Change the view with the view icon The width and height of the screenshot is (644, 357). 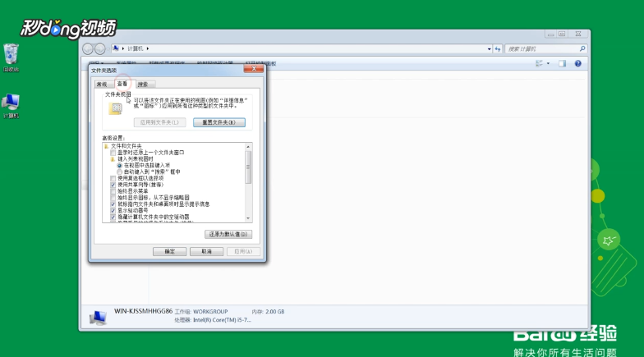(539, 64)
